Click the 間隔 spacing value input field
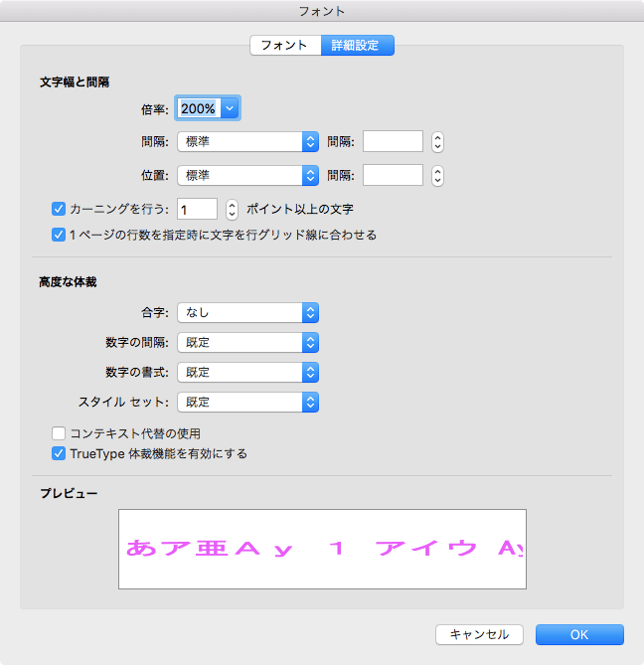 (x=393, y=141)
